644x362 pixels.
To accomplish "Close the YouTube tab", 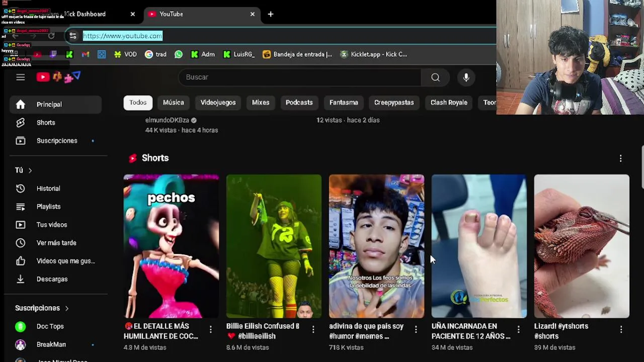I will [x=253, y=14].
